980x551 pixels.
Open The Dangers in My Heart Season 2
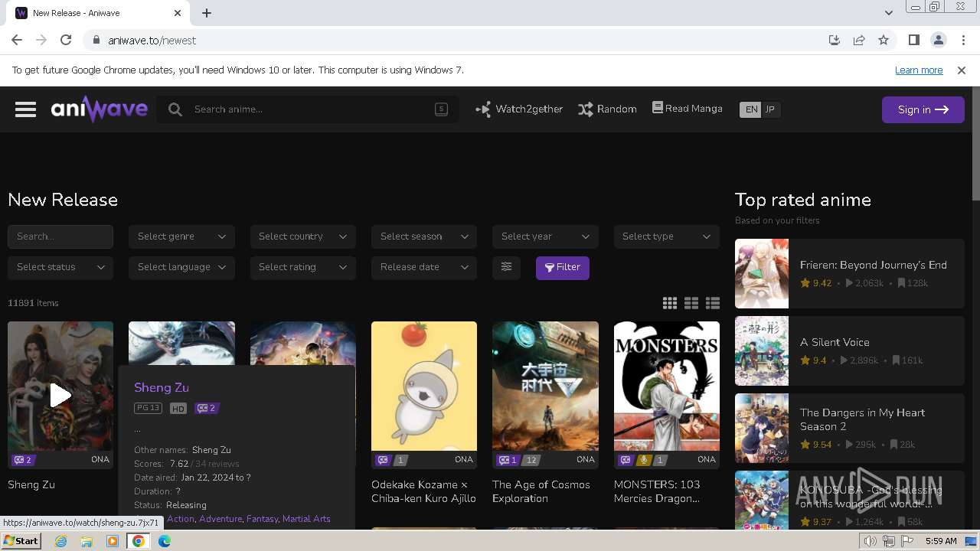pos(850,428)
